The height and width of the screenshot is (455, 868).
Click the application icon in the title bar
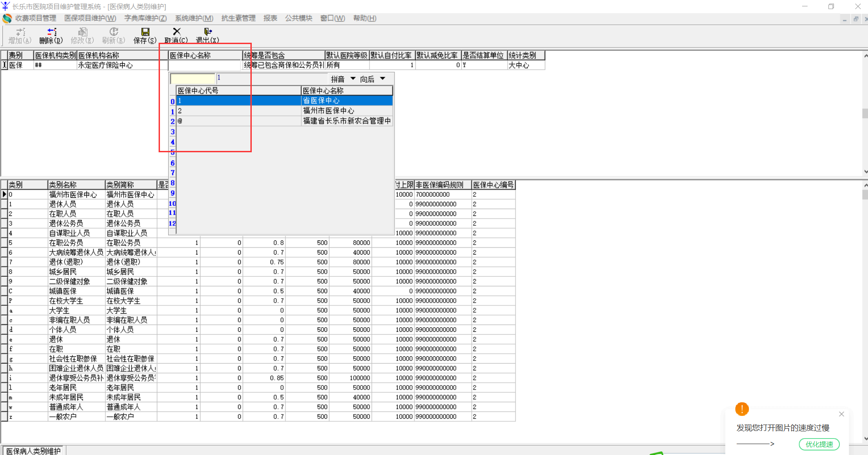(x=5, y=6)
